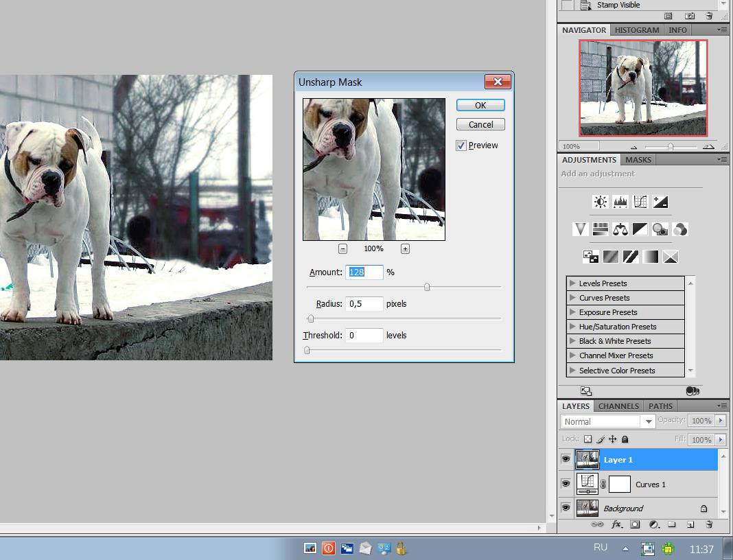Click the Vibrance triangle adjustment icon
The height and width of the screenshot is (560, 733).
[x=581, y=229]
